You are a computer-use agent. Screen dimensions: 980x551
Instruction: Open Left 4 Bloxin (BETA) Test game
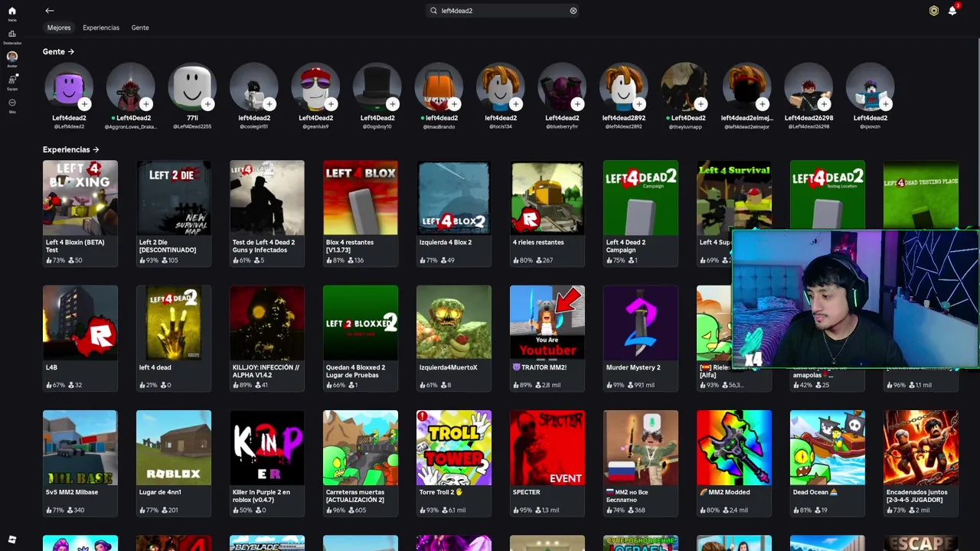click(80, 213)
